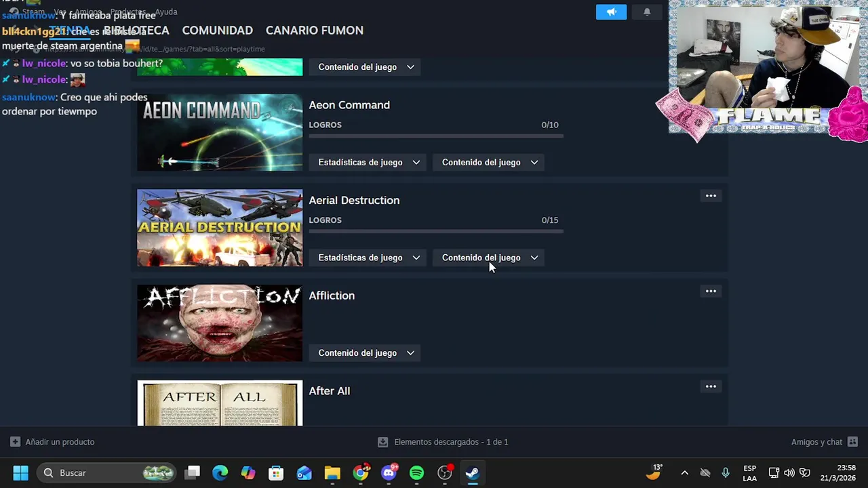Expand Estadísticas de juego for Aeon Command
Screen dimensions: 868x488
[x=369, y=163]
